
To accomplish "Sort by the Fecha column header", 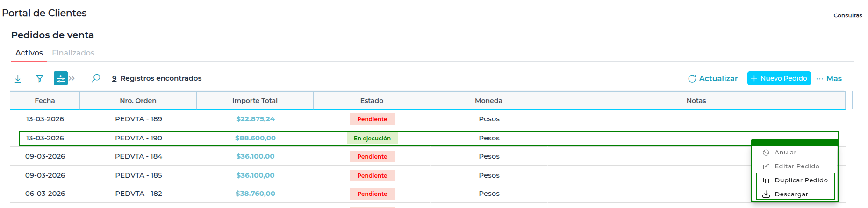I will (x=45, y=101).
